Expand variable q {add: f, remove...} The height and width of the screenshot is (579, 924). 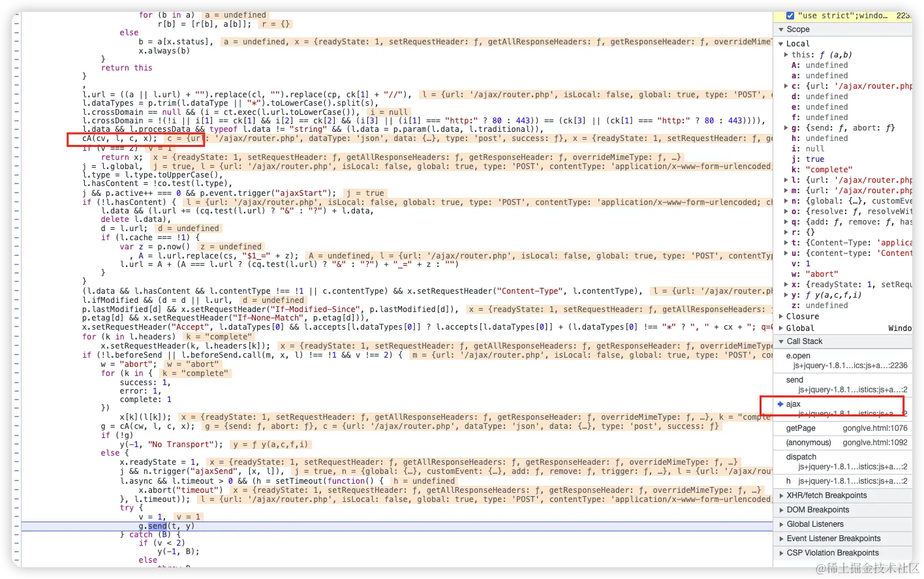(x=786, y=222)
